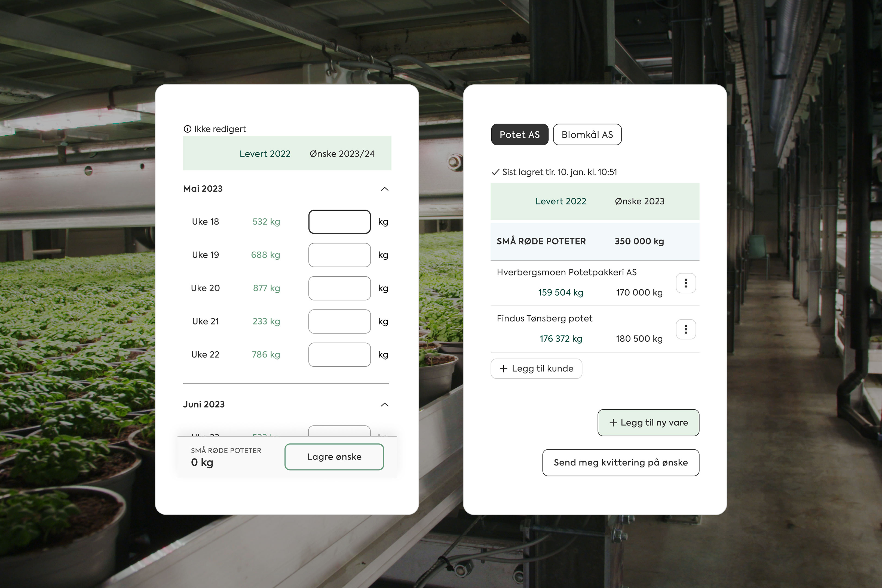
Task: Click Send meg kvittering på ønske
Action: [621, 463]
